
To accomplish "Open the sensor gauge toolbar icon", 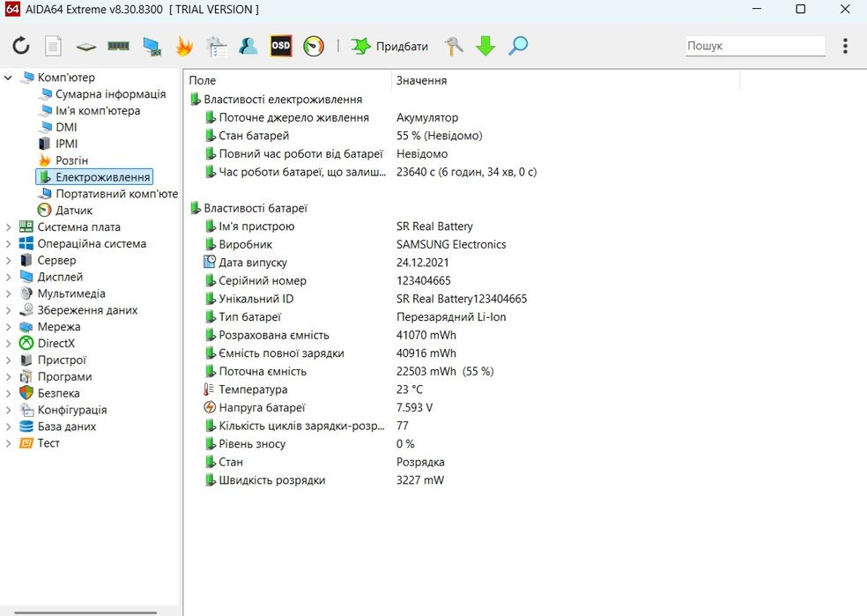I will tap(314, 46).
